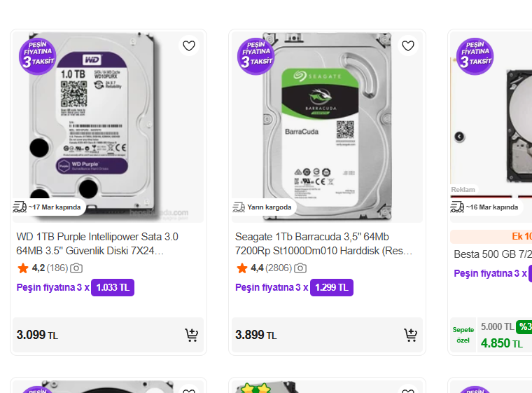Click "Peşin fiyatına 3 taksit" badge on WD card
The width and height of the screenshot is (532, 393).
tap(37, 55)
